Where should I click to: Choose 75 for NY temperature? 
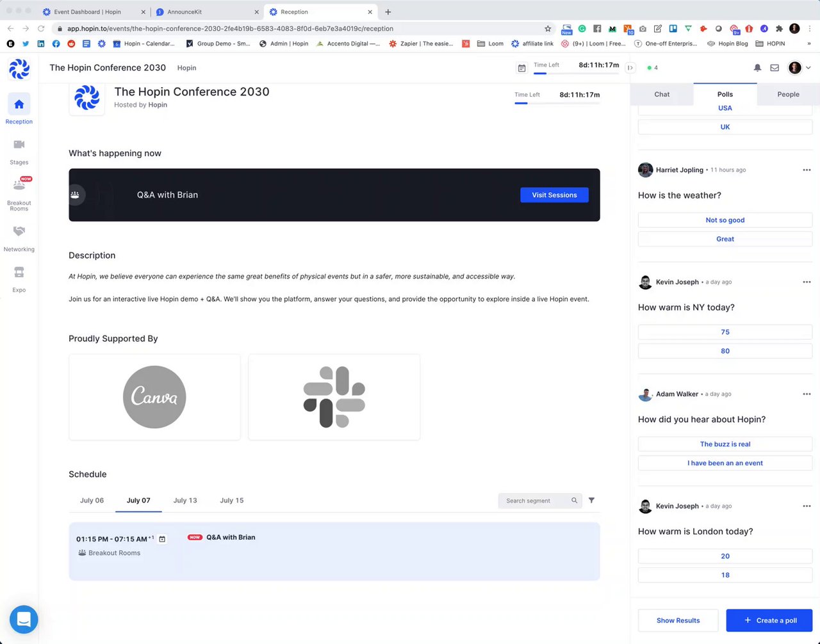tap(725, 332)
